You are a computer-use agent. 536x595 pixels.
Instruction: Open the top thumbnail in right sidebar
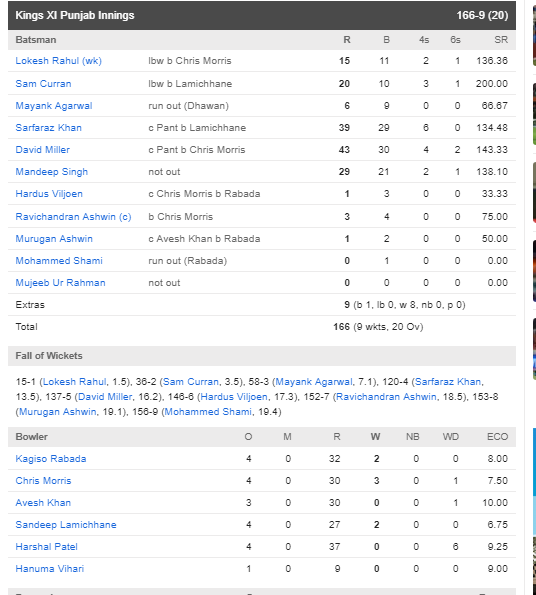click(534, 36)
